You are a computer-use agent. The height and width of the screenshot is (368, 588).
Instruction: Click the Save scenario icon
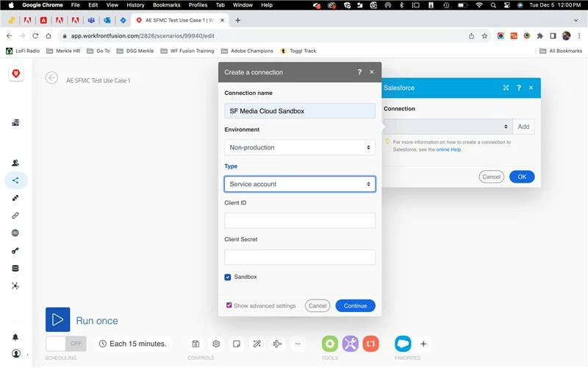196,344
